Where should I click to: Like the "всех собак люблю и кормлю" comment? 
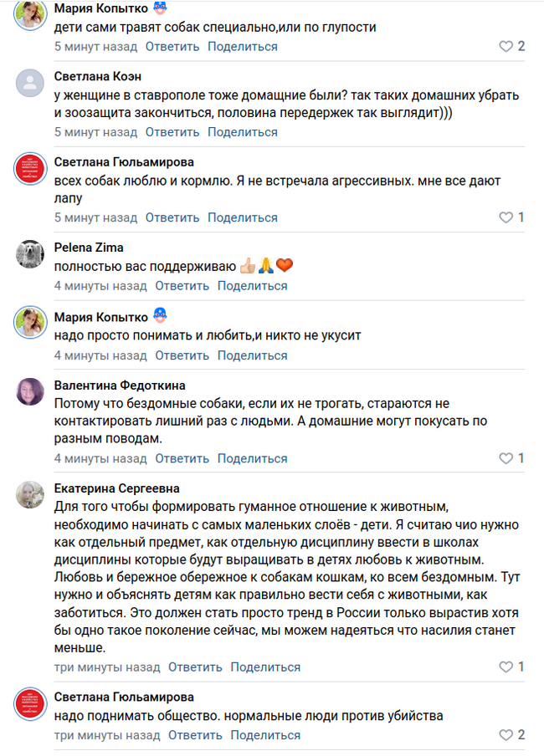pyautogui.click(x=506, y=217)
